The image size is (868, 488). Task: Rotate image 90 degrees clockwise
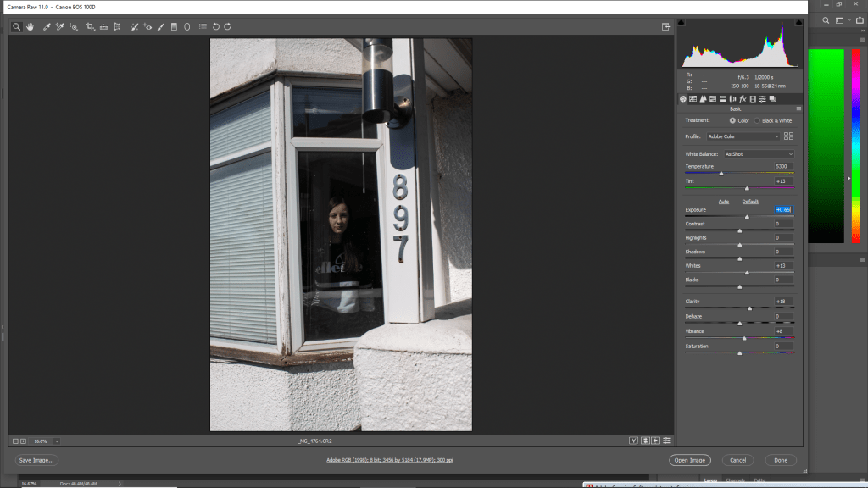(227, 27)
